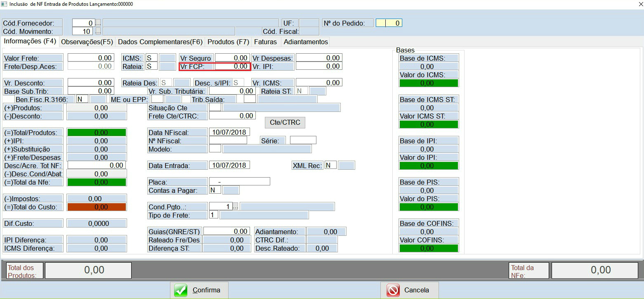Open the Adiantamentos tab
This screenshot has height=299, width=644.
point(306,42)
